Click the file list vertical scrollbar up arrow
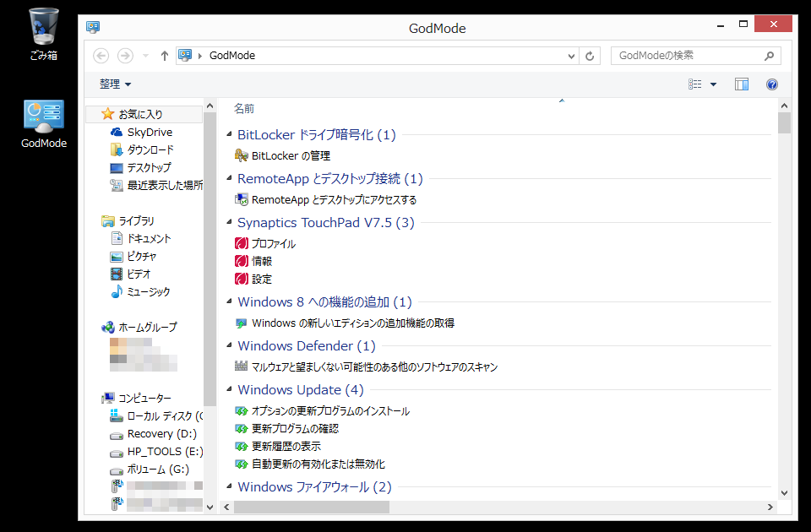The image size is (811, 532). click(785, 106)
